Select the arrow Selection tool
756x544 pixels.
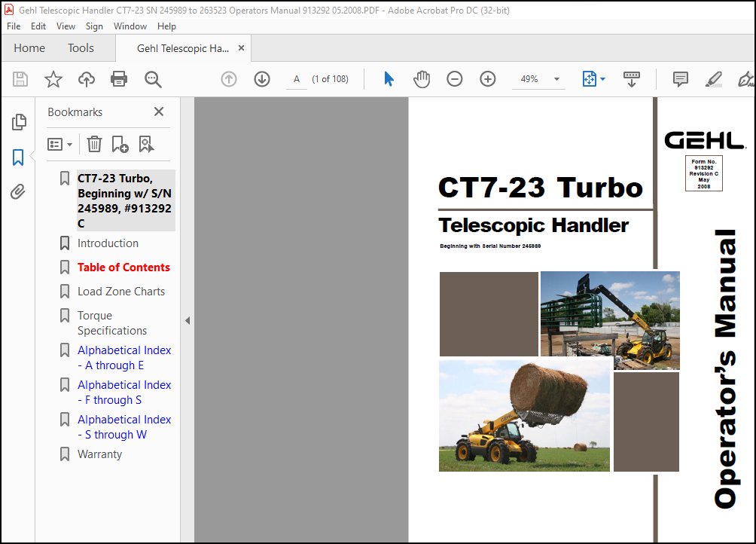389,79
